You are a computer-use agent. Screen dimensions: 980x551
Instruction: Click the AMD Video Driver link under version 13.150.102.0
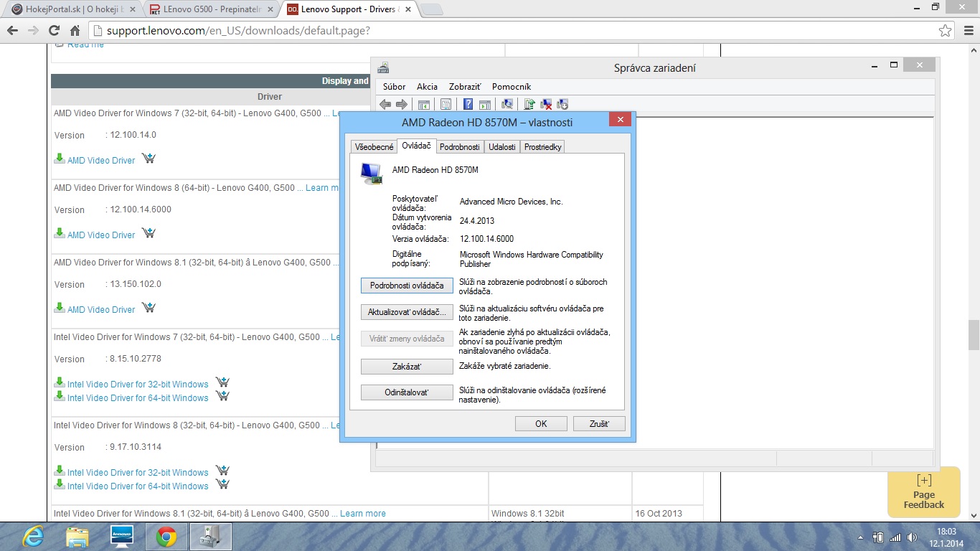(101, 310)
